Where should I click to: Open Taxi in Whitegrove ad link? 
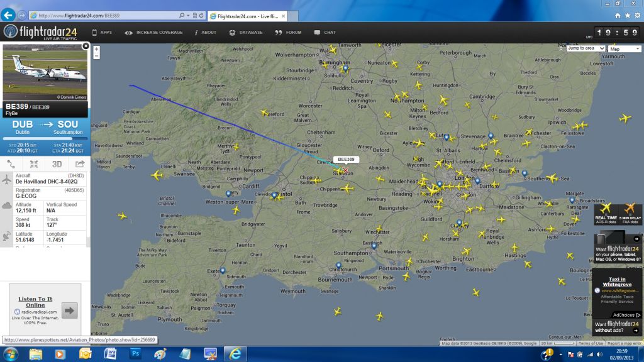click(x=617, y=282)
